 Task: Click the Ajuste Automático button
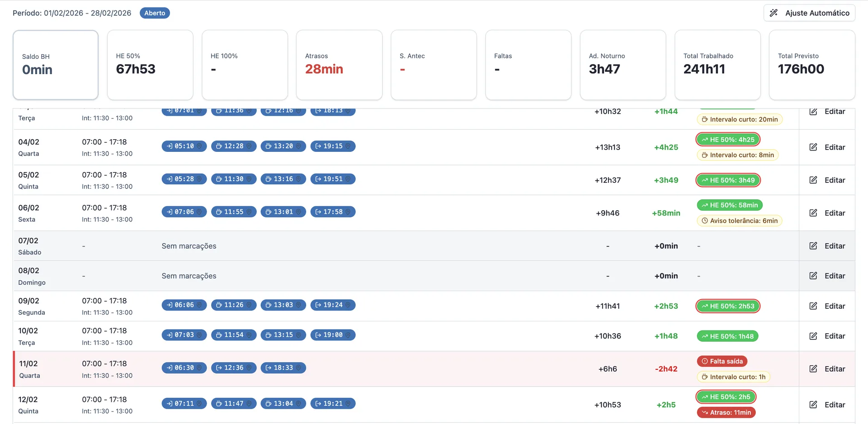click(809, 13)
